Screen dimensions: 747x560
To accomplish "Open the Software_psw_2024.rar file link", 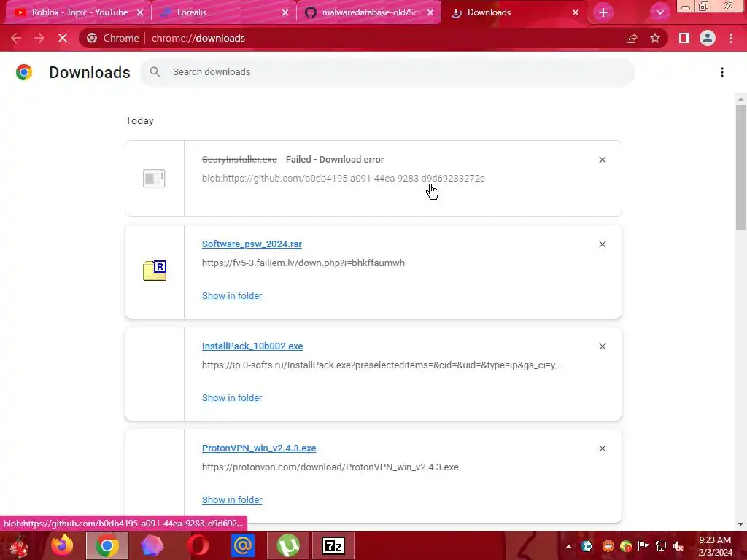I will 252,244.
